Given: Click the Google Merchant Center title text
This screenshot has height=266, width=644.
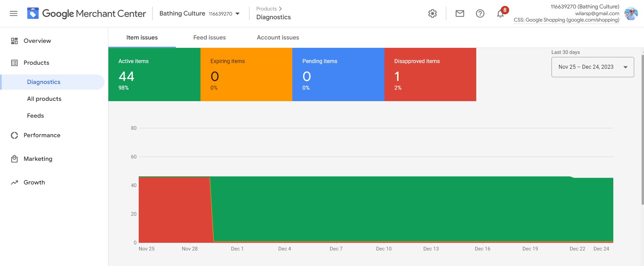Looking at the screenshot, I should point(94,13).
